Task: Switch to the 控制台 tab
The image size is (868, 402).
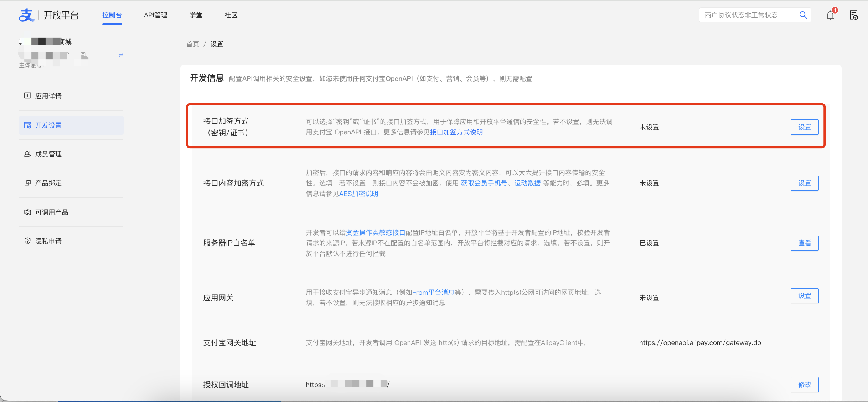Action: [112, 15]
